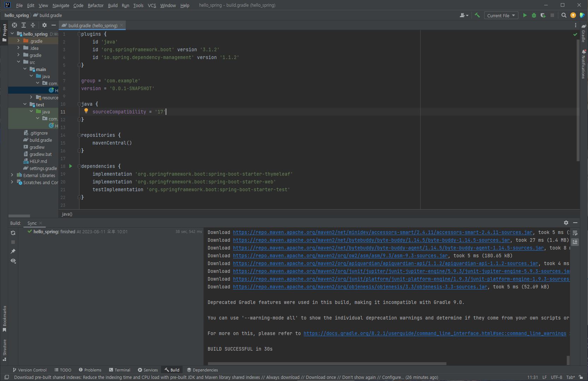
Task: Hide the Project tool window with minus icon
Action: click(53, 25)
